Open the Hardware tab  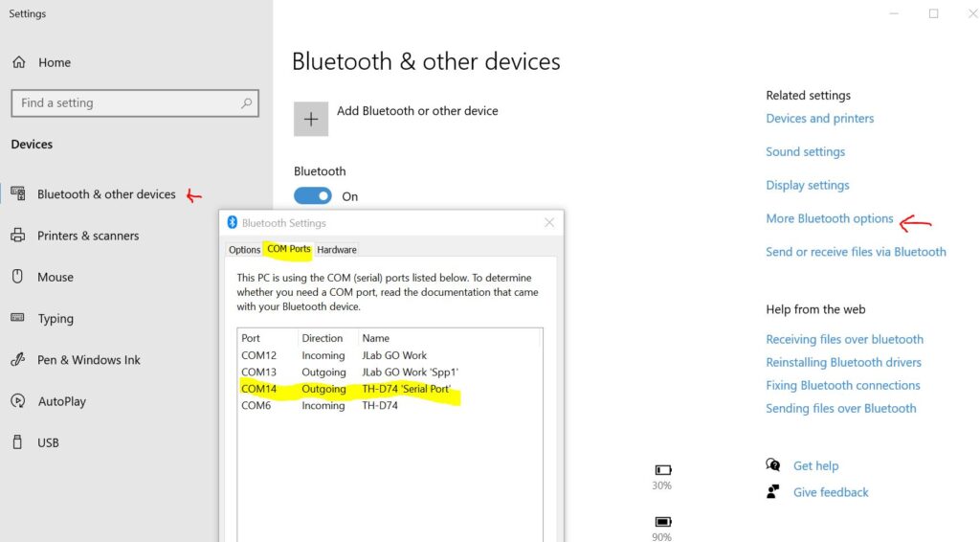pyautogui.click(x=337, y=250)
